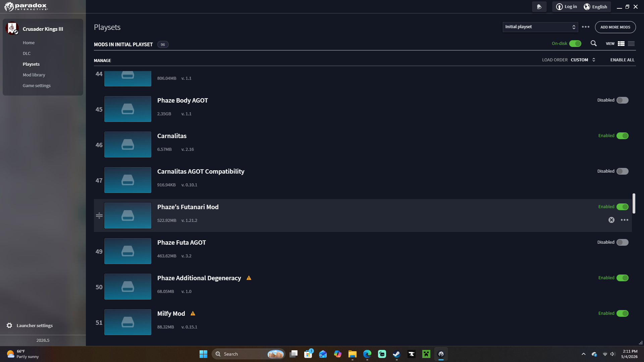Toggle the On-disk switch
The width and height of the screenshot is (644, 362).
pyautogui.click(x=575, y=44)
